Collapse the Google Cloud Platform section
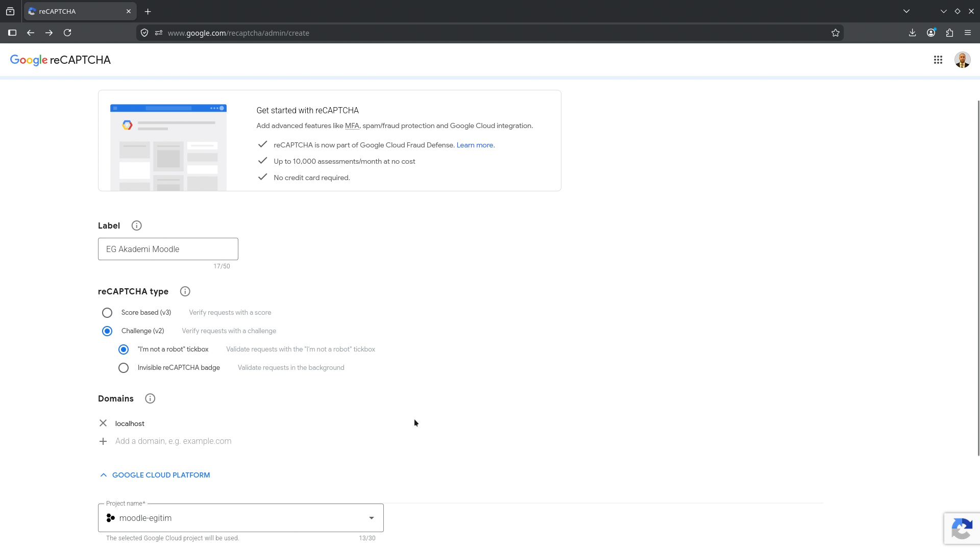The height and width of the screenshot is (551, 980). 155,475
